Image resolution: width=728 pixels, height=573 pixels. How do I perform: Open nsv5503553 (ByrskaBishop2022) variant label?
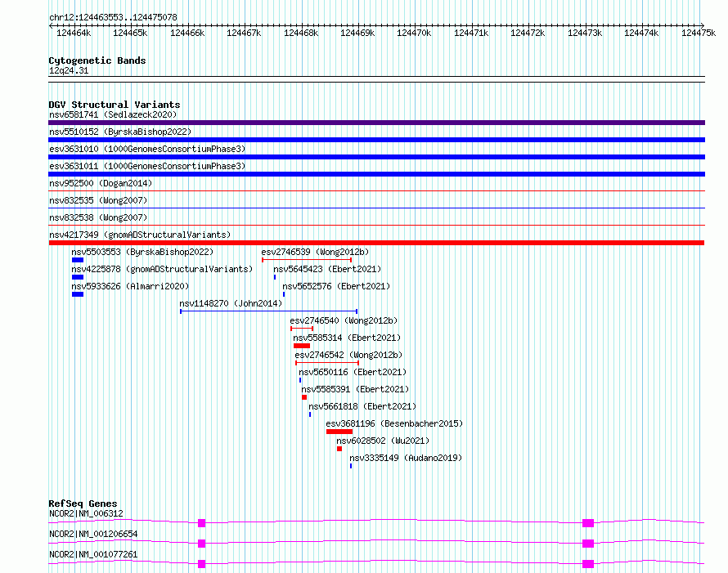click(142, 252)
